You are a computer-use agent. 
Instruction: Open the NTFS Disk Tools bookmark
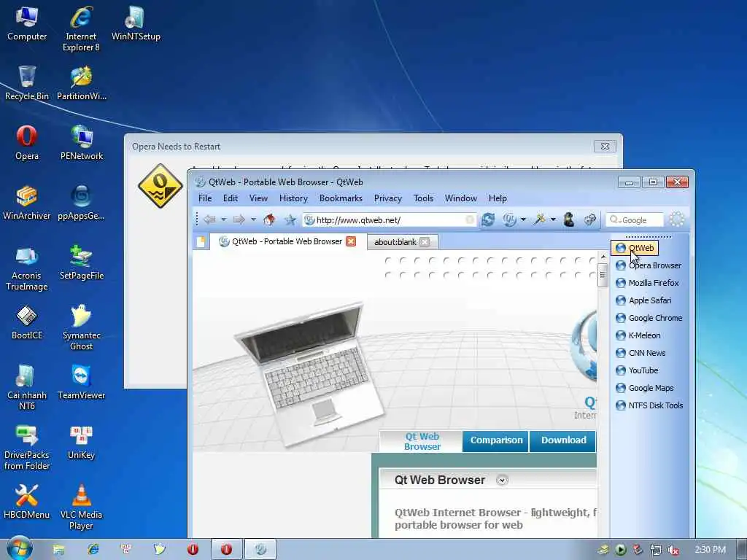[x=649, y=405]
